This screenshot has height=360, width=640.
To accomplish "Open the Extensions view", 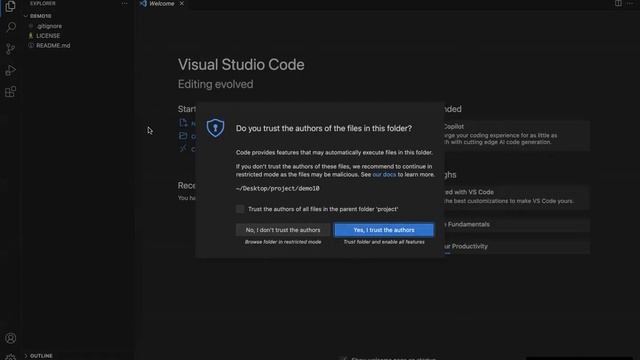I will point(11,91).
